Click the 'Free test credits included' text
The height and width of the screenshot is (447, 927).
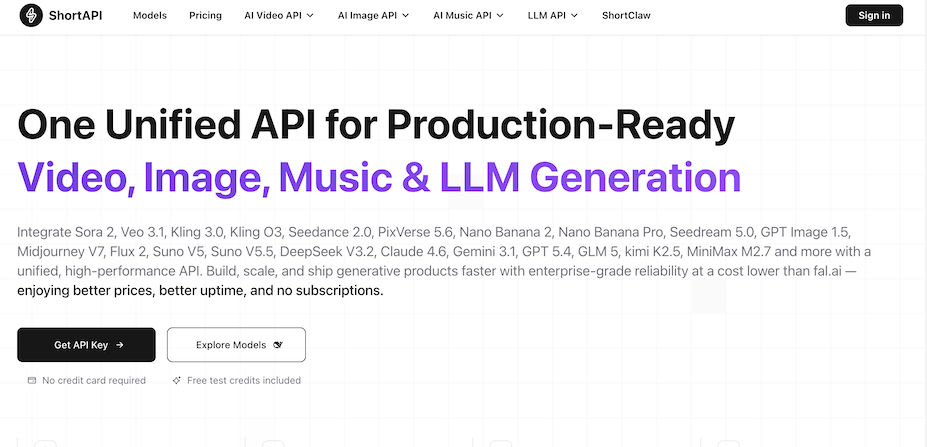[244, 381]
